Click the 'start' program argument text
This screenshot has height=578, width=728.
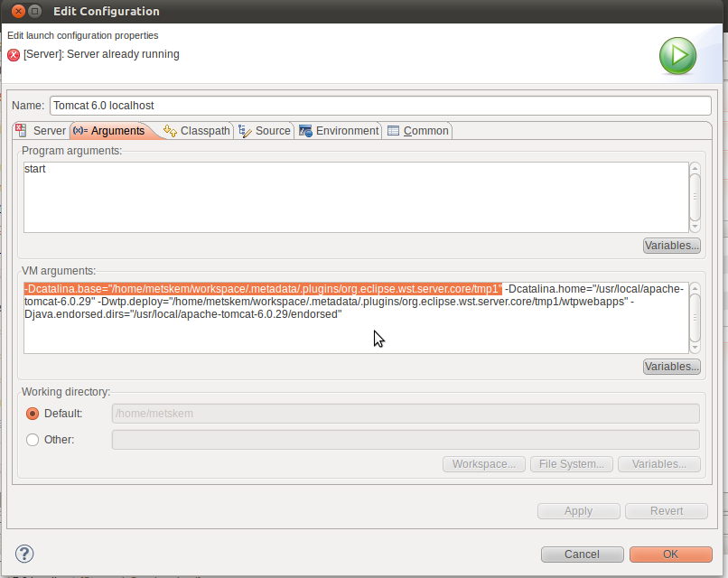tap(35, 169)
